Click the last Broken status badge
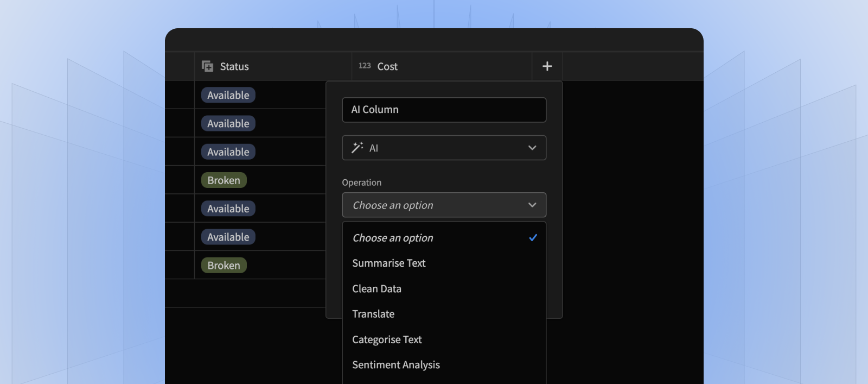 pyautogui.click(x=224, y=266)
